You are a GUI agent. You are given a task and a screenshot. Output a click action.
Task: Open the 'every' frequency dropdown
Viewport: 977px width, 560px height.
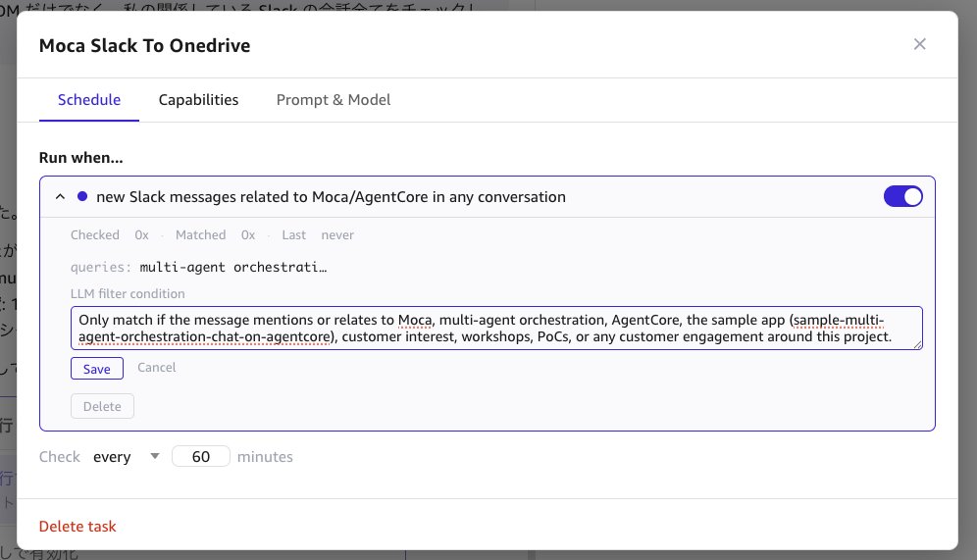(x=127, y=457)
